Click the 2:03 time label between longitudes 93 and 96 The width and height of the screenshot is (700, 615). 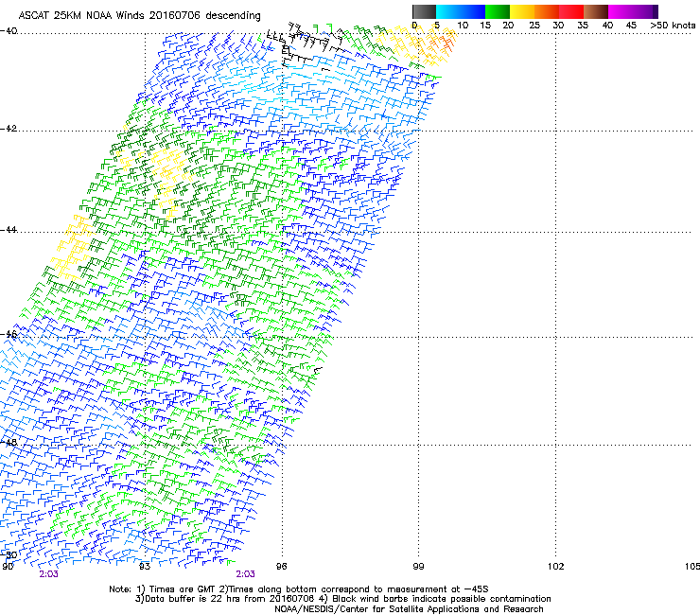(246, 574)
